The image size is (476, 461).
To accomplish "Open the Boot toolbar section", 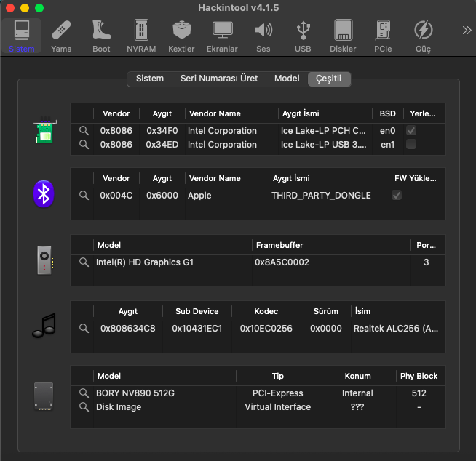I will pyautogui.click(x=101, y=36).
